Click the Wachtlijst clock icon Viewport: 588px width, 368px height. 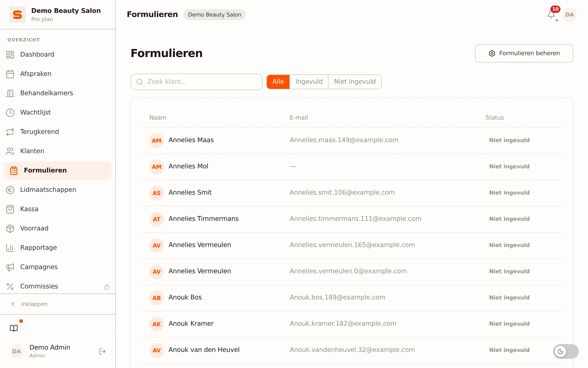[x=10, y=112]
